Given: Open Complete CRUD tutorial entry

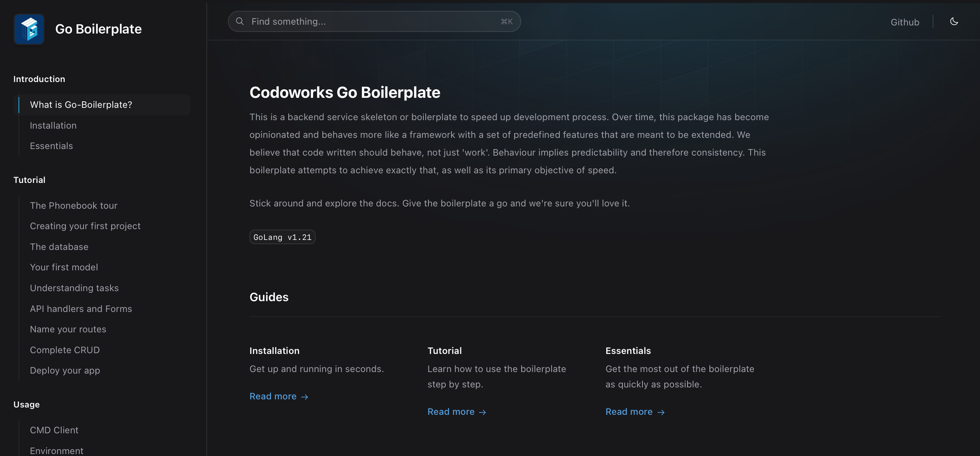Looking at the screenshot, I should [65, 350].
